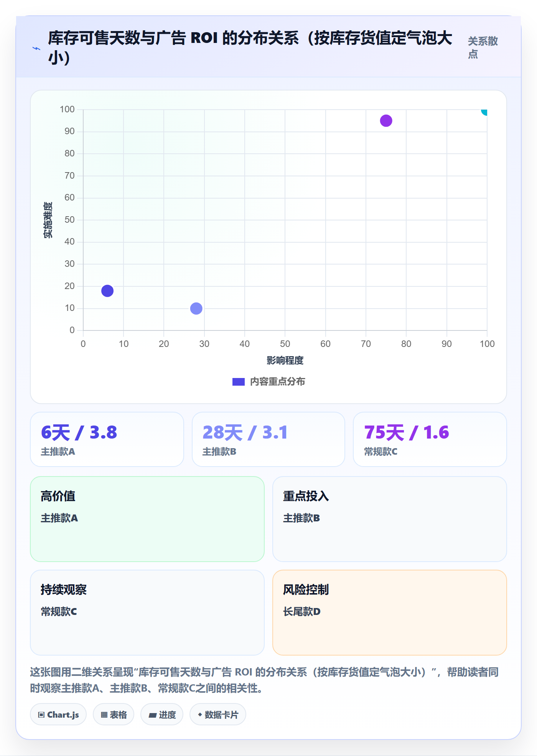Click the legend color box for 内容重点分布

238,382
